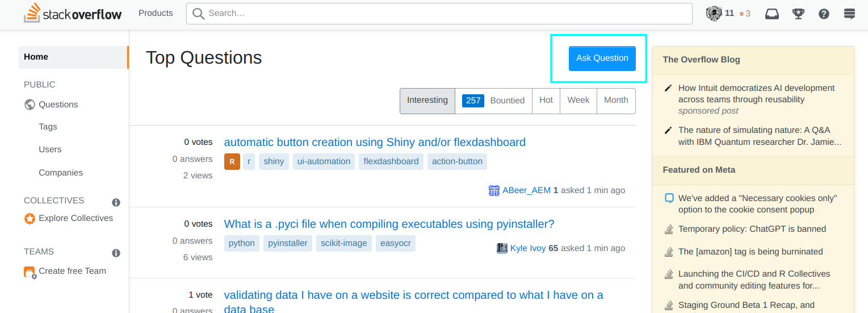Open the Products menu
The width and height of the screenshot is (868, 313).
click(156, 13)
